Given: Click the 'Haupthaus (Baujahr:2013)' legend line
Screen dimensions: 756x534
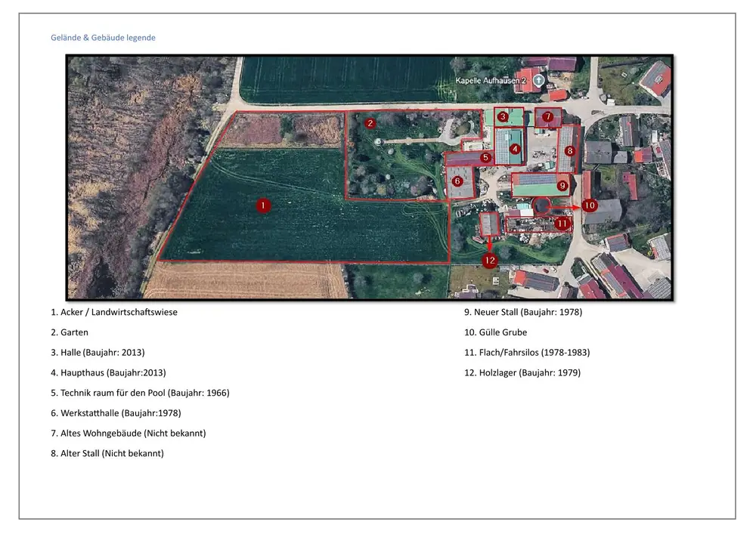Looking at the screenshot, I should point(108,372).
